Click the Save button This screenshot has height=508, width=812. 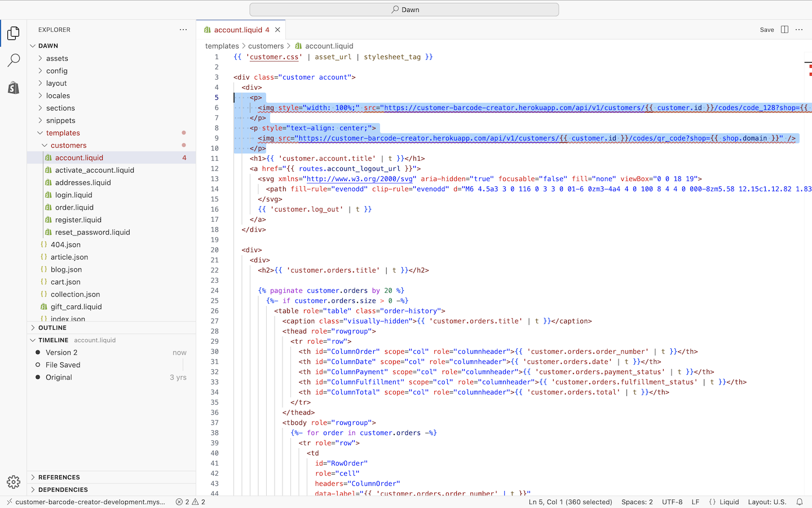pos(767,30)
